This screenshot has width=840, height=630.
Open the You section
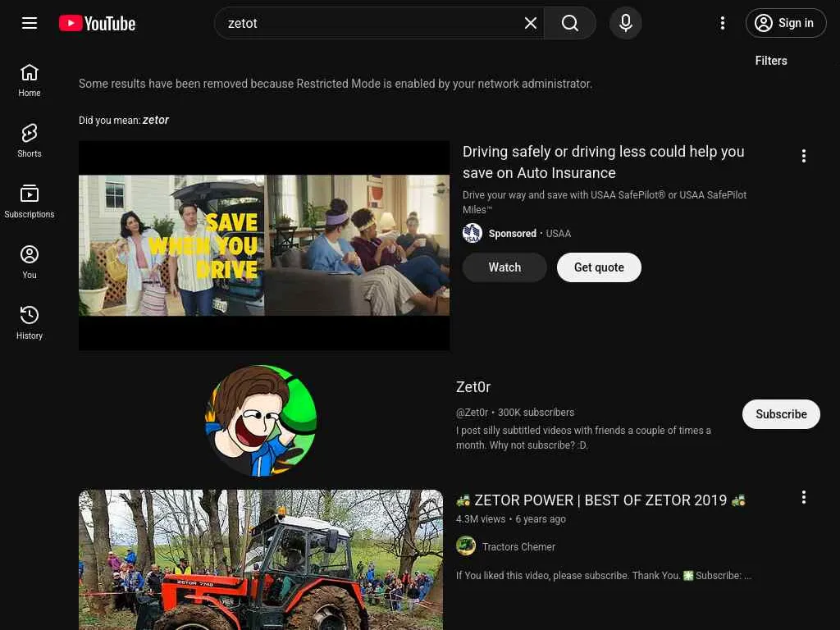30,262
